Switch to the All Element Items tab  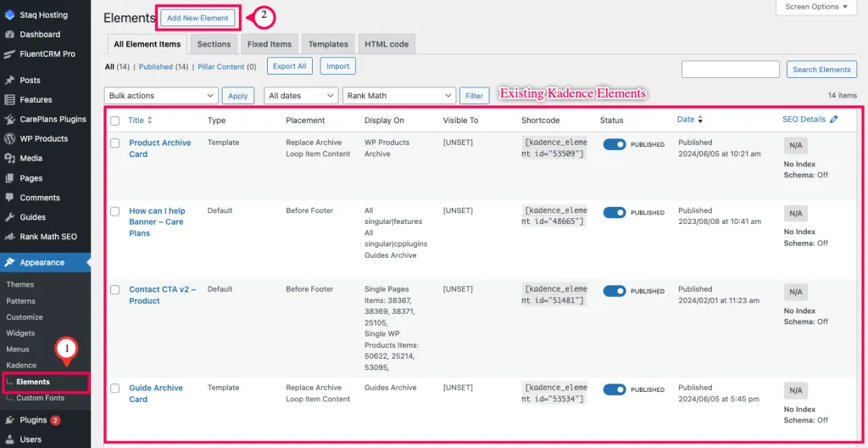tap(147, 44)
